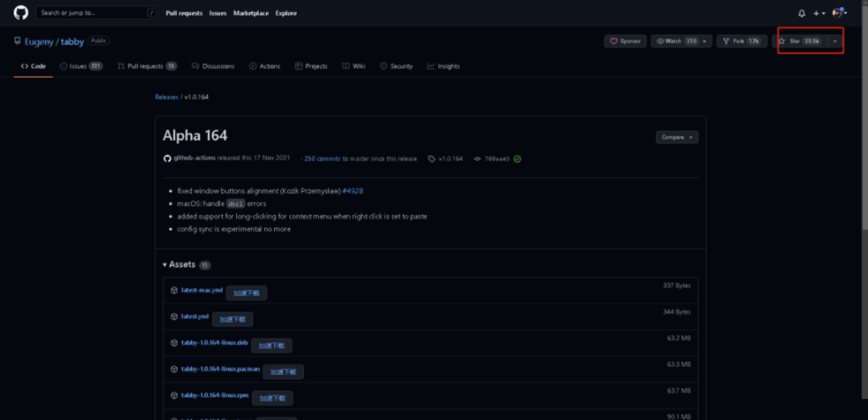Switch to the Actions tab

[x=264, y=67]
